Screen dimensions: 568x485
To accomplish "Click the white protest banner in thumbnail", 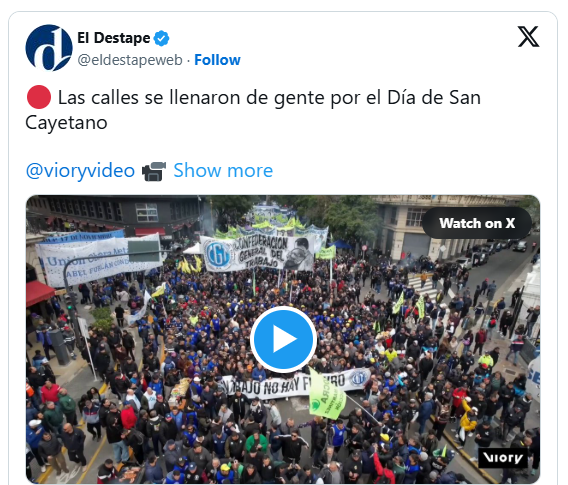I will point(295,384).
